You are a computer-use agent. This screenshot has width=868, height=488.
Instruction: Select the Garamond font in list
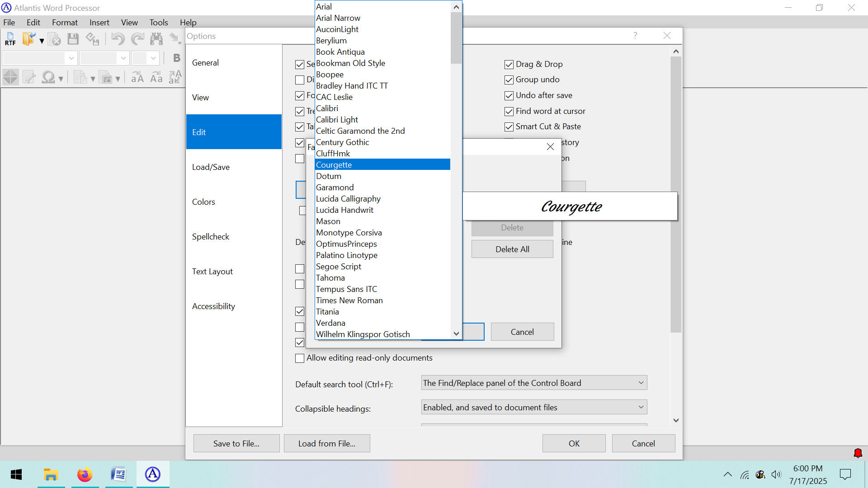click(382, 188)
